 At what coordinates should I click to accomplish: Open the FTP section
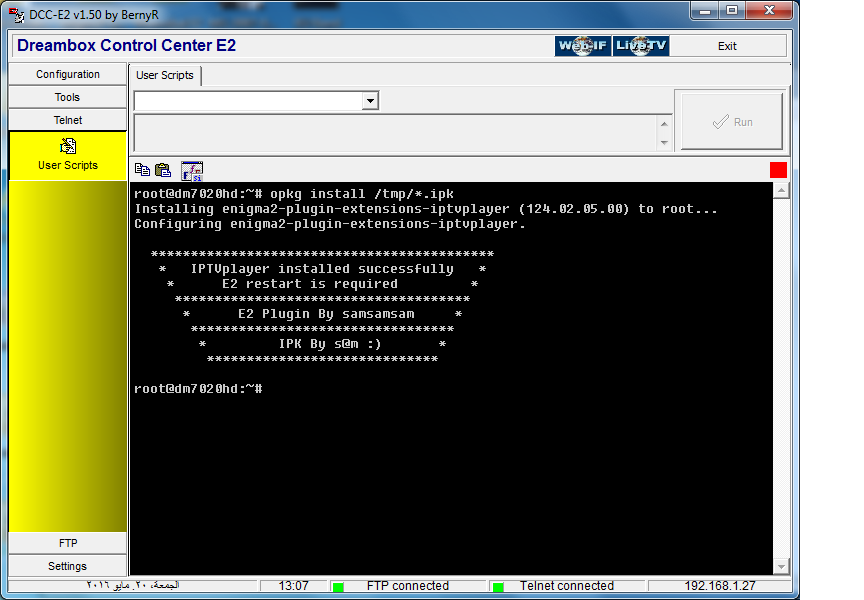[68, 543]
